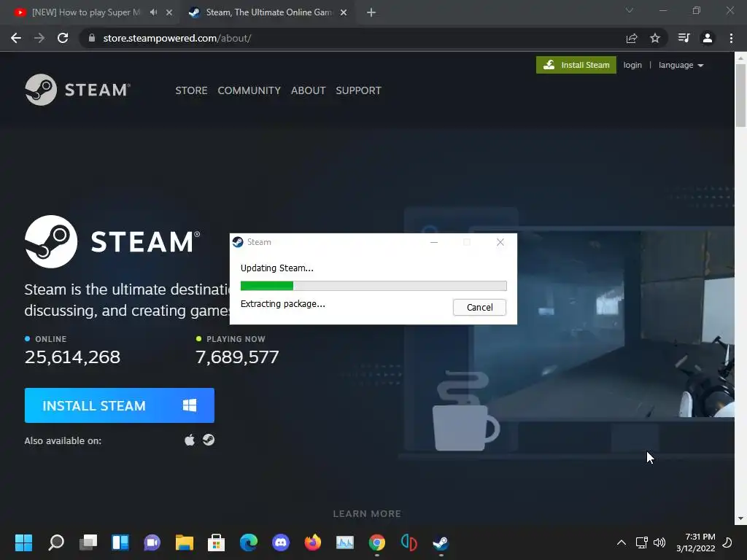
Task: Click the site lock icon in address bar
Action: tap(92, 38)
